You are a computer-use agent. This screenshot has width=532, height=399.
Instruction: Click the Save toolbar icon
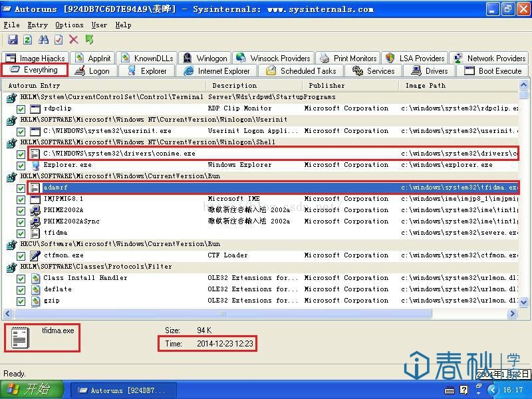click(x=13, y=40)
